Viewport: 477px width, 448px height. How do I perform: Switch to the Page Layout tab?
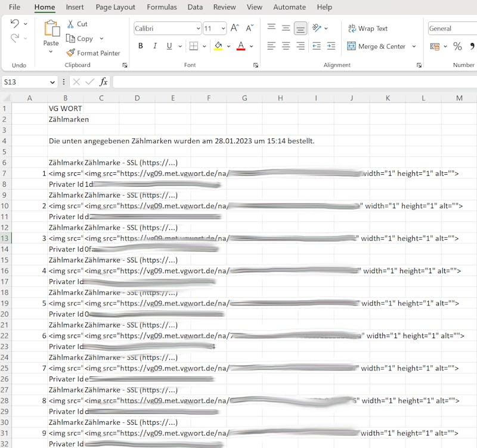pyautogui.click(x=115, y=7)
